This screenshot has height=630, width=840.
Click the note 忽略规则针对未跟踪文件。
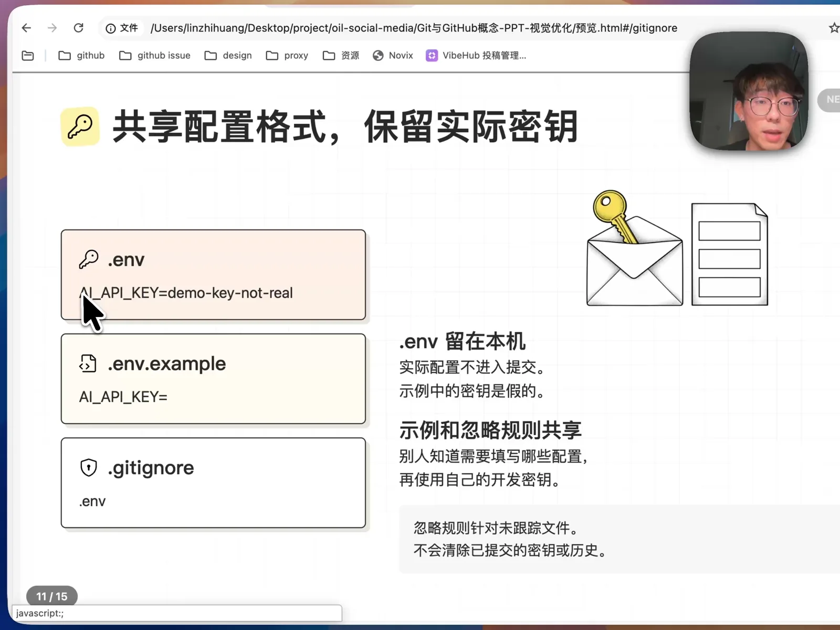[x=497, y=528]
